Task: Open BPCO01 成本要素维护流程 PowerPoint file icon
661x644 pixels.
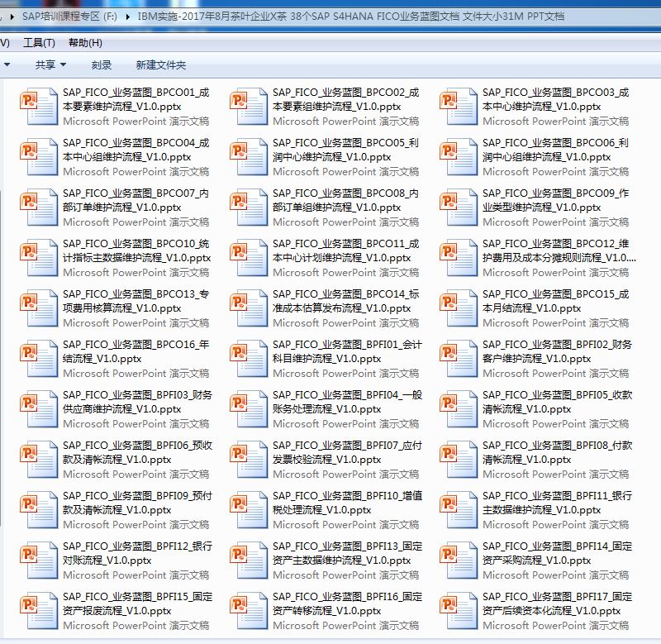Action: (x=39, y=107)
